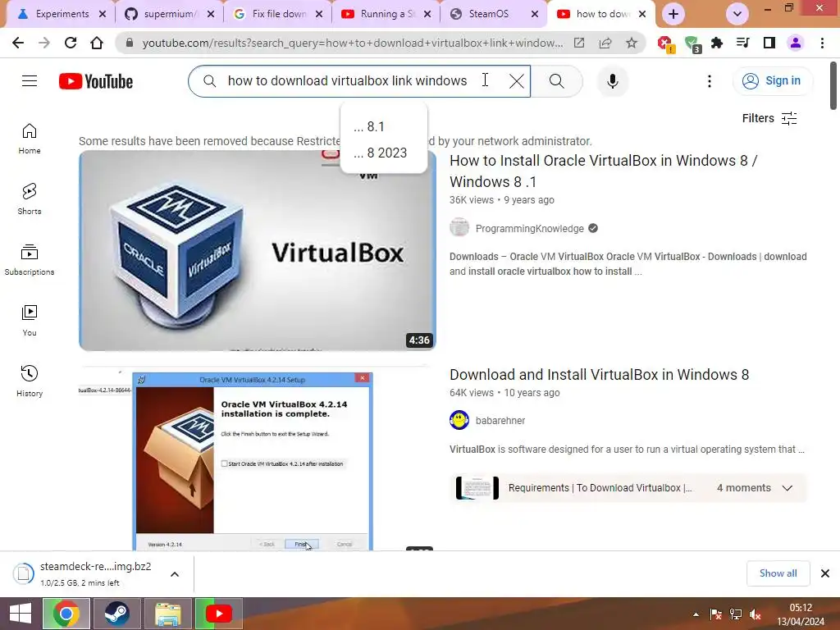This screenshot has width=840, height=630.
Task: Open YouTube settings three-dot menu
Action: [710, 81]
